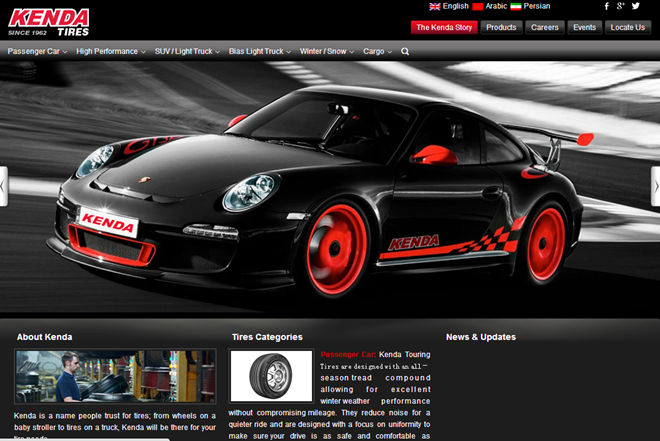Click the Kenda Tires logo
660x441 pixels.
(48, 22)
